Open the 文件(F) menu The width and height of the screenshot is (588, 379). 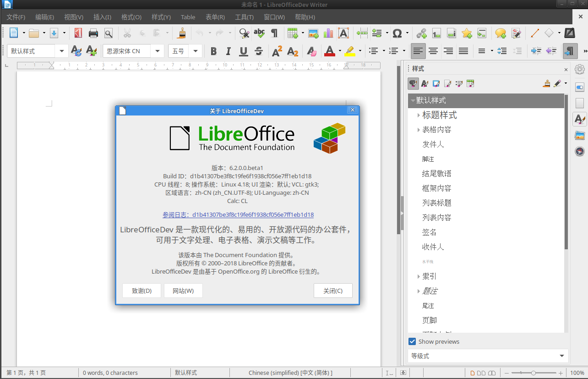[x=16, y=17]
